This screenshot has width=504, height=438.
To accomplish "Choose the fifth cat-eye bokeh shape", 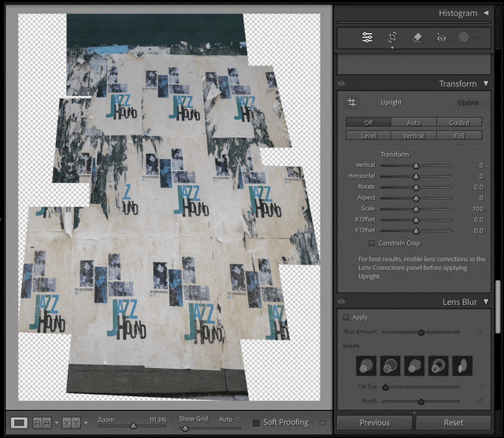I will point(462,366).
